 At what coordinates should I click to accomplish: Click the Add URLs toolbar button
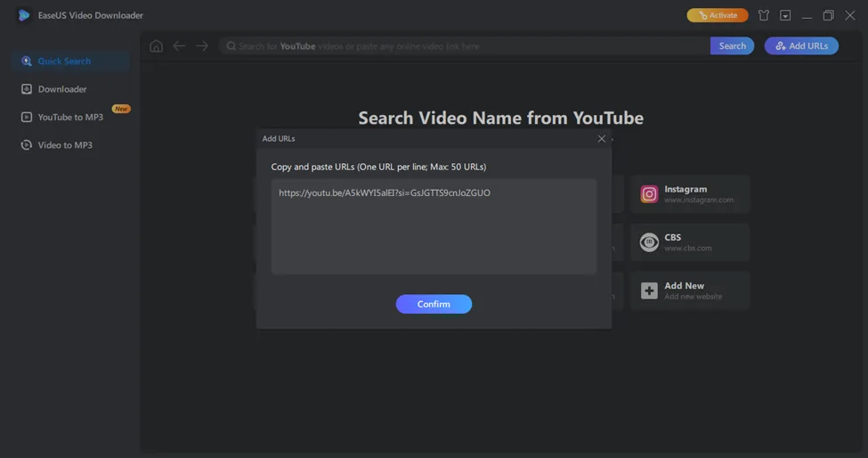[801, 46]
